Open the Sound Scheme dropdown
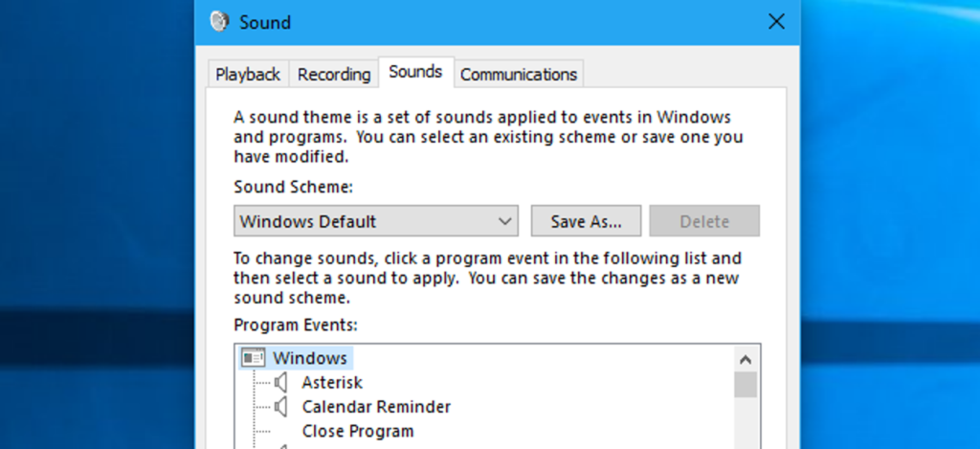This screenshot has height=449, width=980. (x=376, y=221)
